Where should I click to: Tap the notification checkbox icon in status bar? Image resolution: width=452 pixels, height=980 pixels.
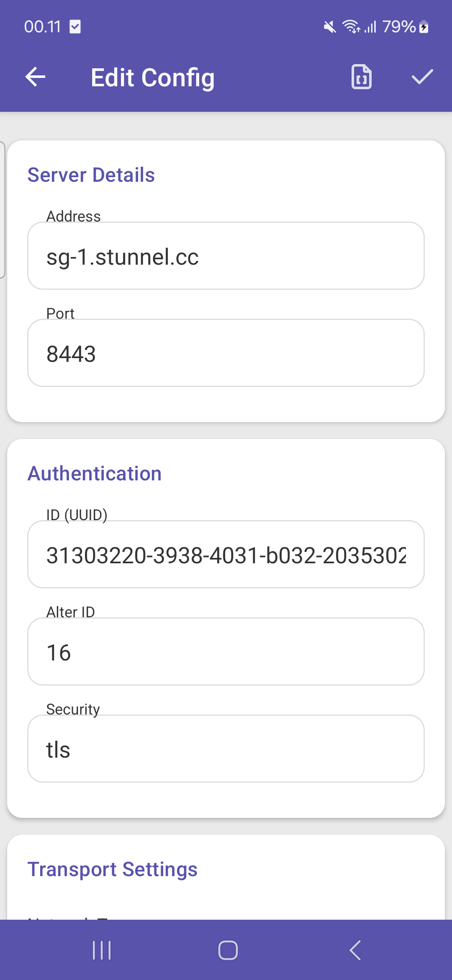coord(75,26)
